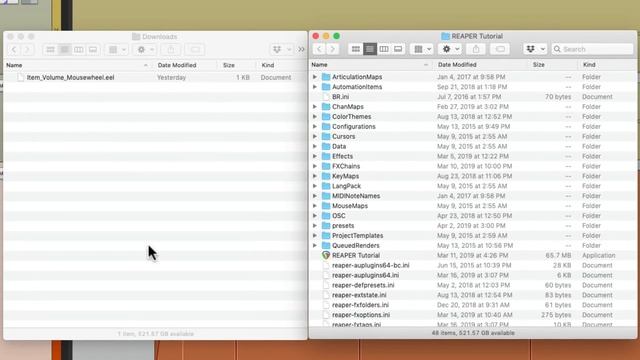Viewport: 640px width, 360px height.
Task: Expand the FXChains folder
Action: 315,166
